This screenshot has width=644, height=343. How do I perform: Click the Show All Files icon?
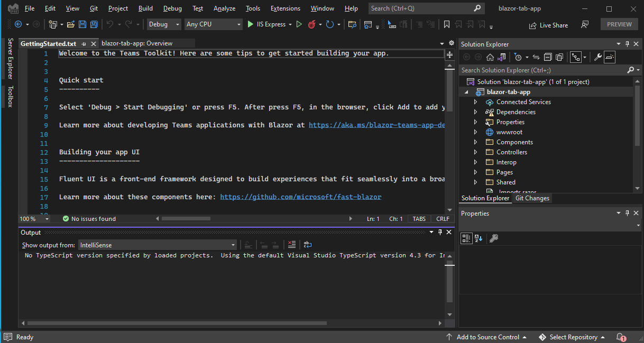[559, 57]
